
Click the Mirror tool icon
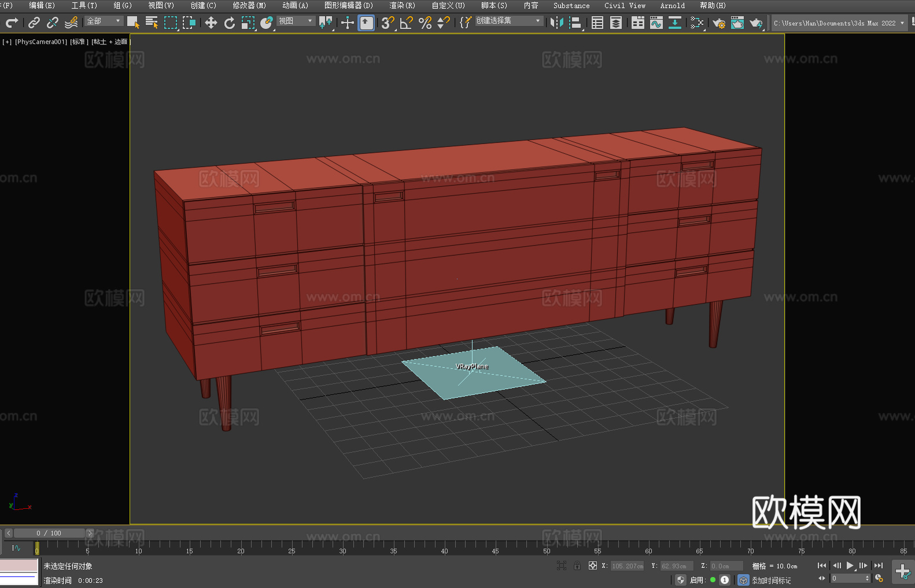[x=557, y=23]
